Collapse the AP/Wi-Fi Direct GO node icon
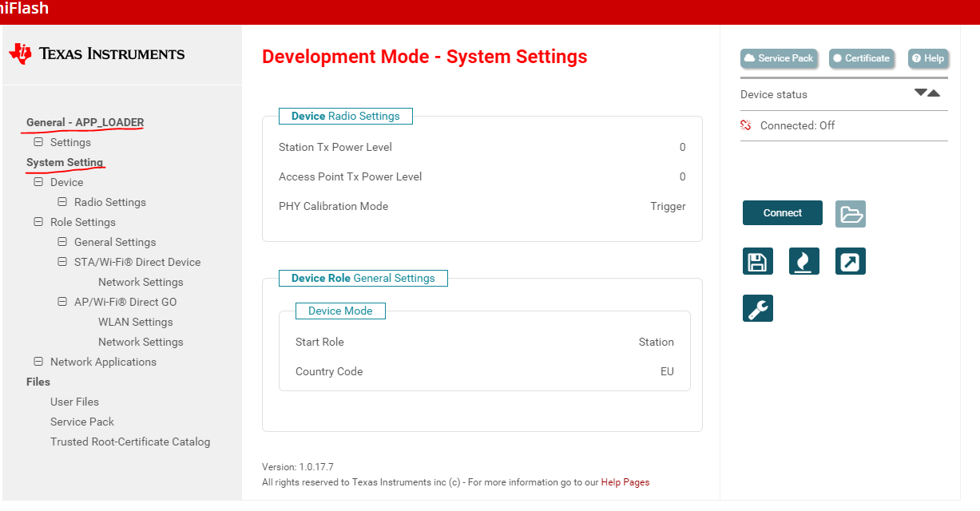This screenshot has height=511, width=980. [x=62, y=302]
